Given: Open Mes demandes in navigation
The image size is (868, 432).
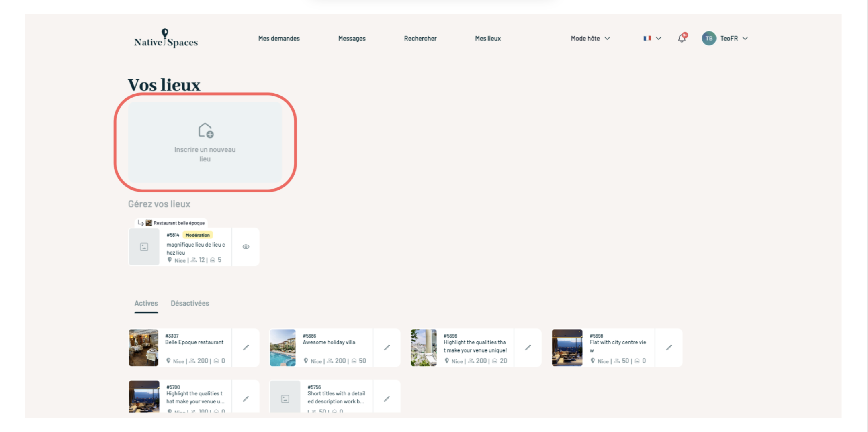Looking at the screenshot, I should [279, 39].
